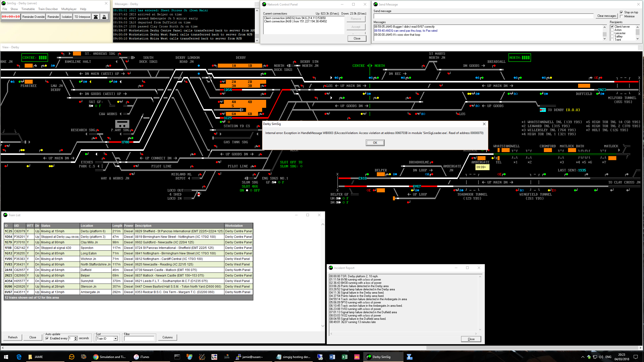
Task: Click the Close button in Incident Report
Action: (471, 339)
